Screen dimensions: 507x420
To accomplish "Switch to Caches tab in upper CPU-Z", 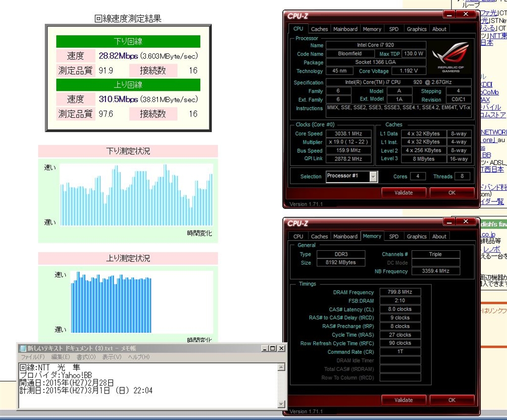I will (319, 29).
